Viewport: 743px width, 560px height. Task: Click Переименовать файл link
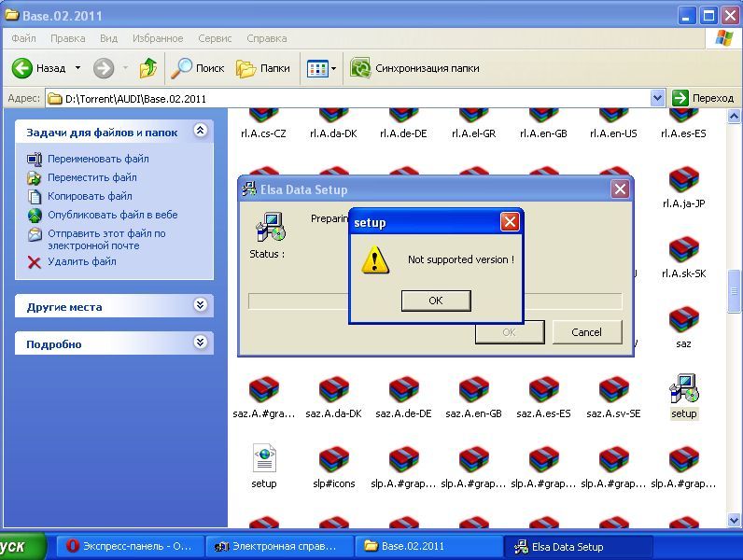tap(98, 159)
